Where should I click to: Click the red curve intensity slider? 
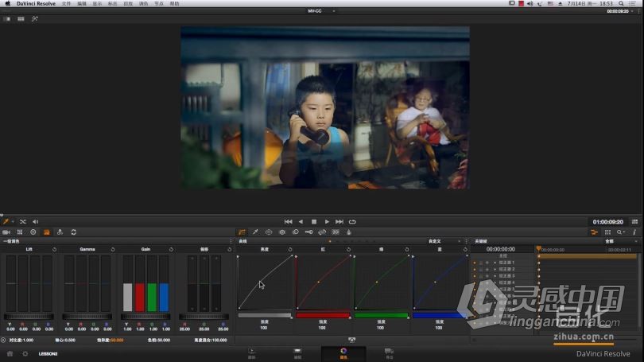(x=323, y=316)
